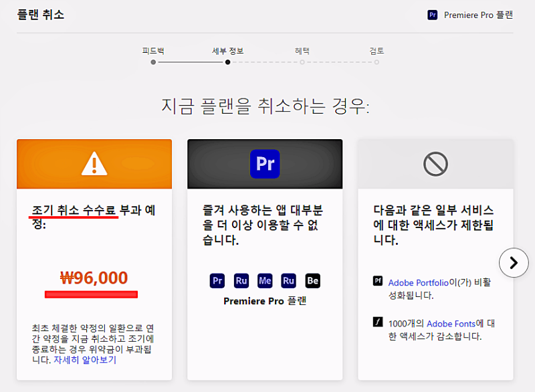Click the Pf Adobe Portfolio icon

[378, 281]
